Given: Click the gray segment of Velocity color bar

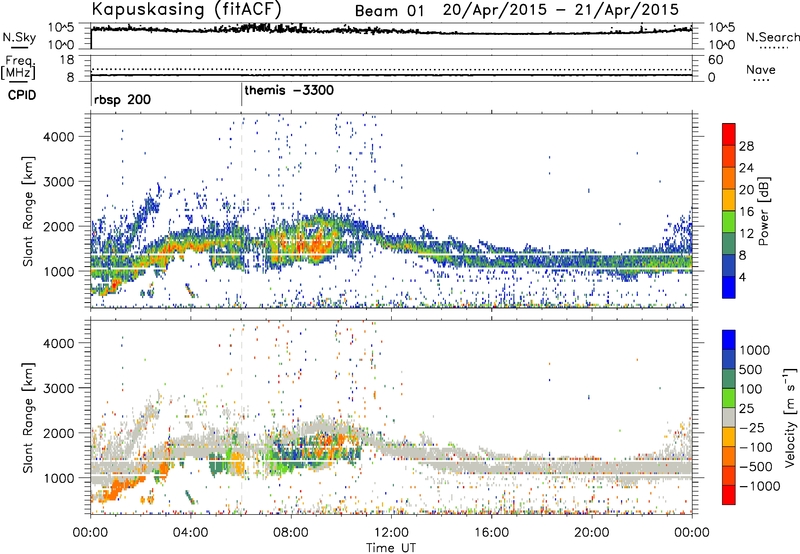Looking at the screenshot, I should (x=729, y=417).
